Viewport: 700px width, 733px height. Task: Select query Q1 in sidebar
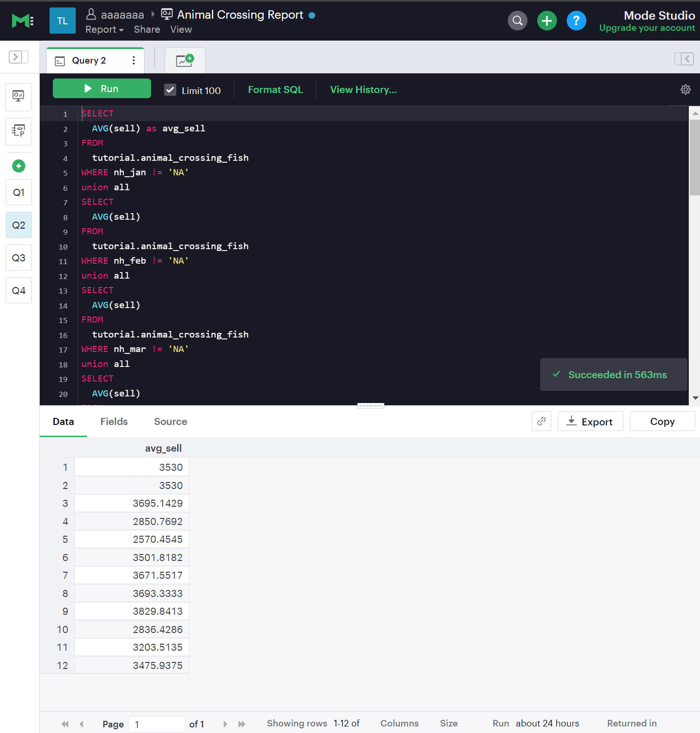(x=19, y=192)
